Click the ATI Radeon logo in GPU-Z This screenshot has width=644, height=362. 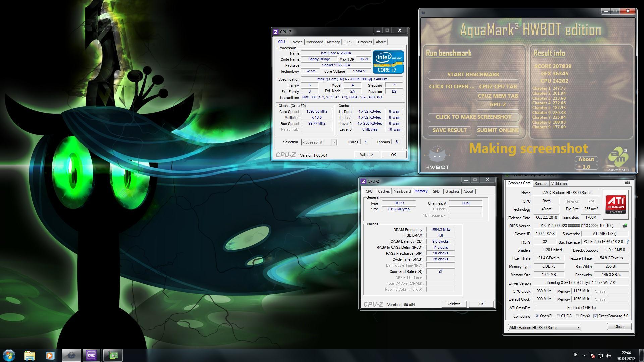pos(615,204)
